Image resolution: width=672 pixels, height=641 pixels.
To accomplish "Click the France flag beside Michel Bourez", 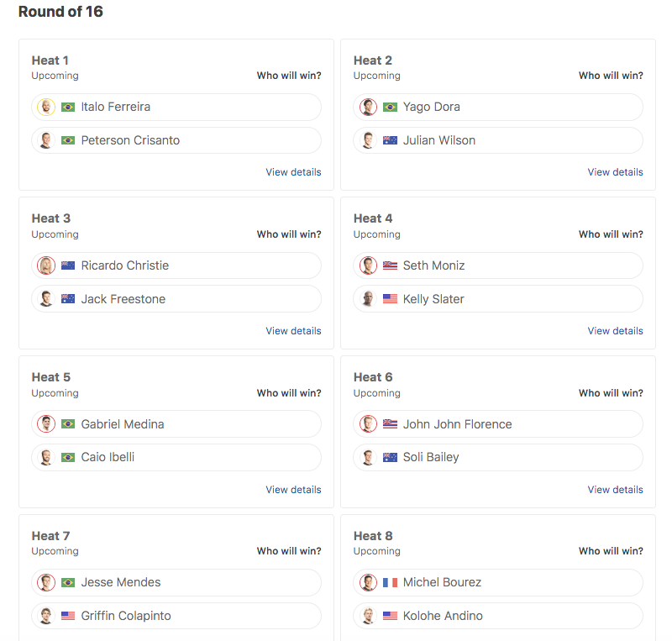I will coord(390,582).
